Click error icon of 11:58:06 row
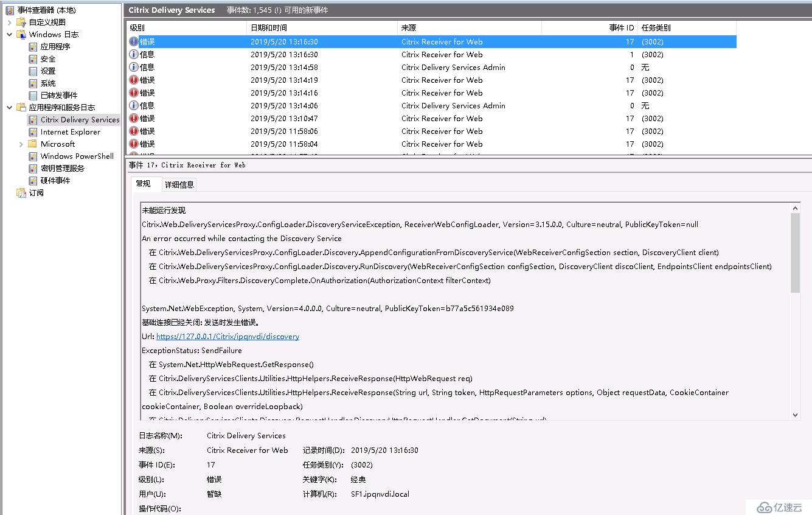812x515 pixels. pos(134,131)
